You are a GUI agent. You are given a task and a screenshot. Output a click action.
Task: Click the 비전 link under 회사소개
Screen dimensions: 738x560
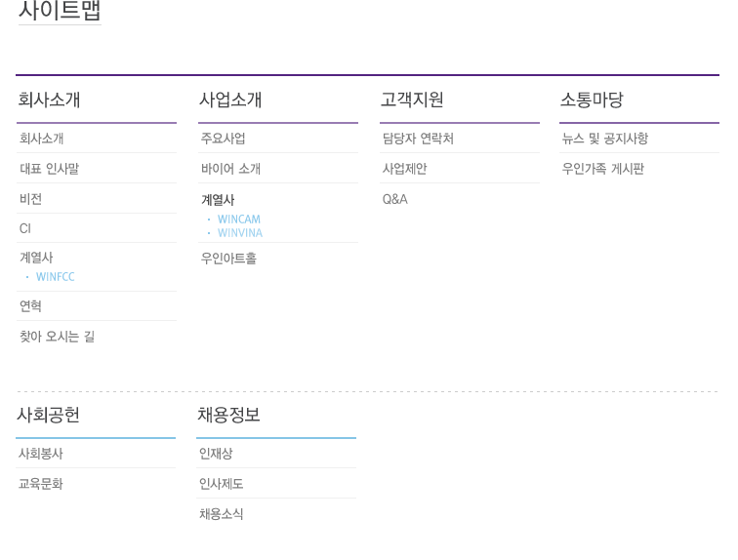[30, 199]
